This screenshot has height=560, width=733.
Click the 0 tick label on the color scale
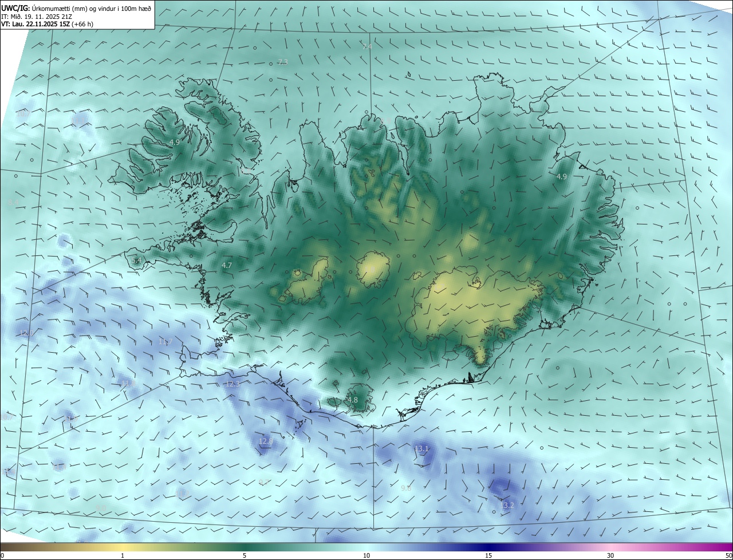[x=2, y=555]
